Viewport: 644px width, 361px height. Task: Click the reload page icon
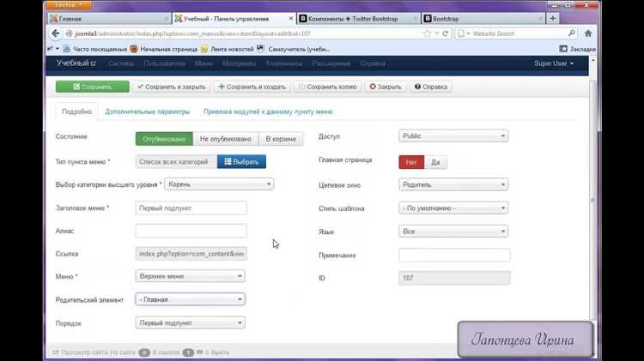coord(445,33)
